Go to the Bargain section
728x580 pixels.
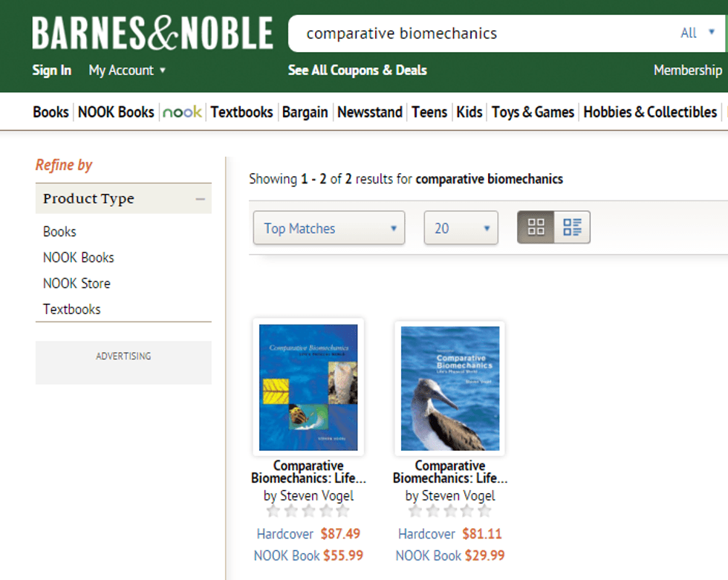(x=305, y=112)
